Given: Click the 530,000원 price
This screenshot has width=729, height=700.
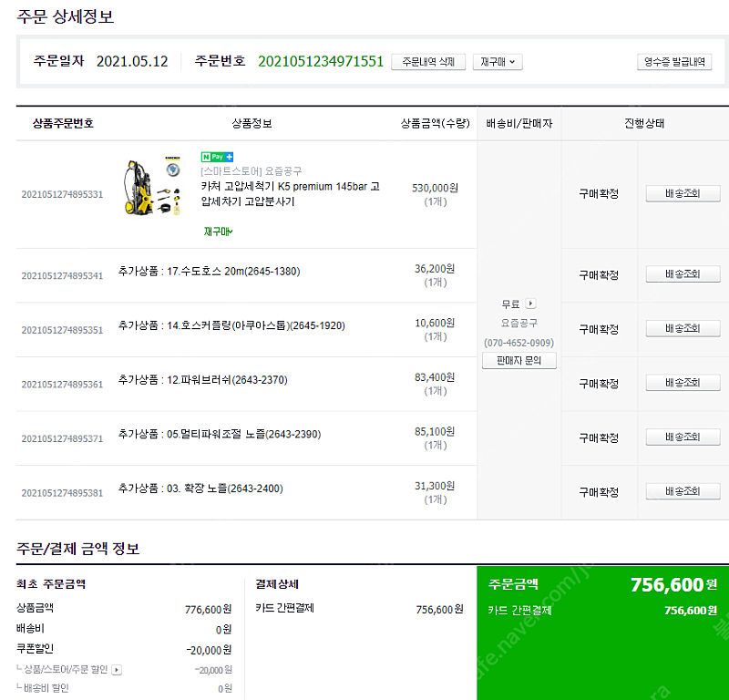Looking at the screenshot, I should point(436,188).
